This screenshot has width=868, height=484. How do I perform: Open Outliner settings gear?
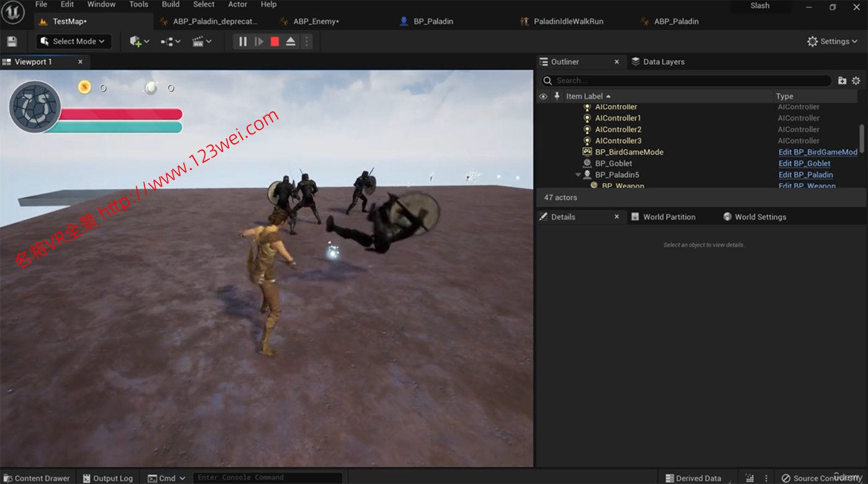point(856,81)
